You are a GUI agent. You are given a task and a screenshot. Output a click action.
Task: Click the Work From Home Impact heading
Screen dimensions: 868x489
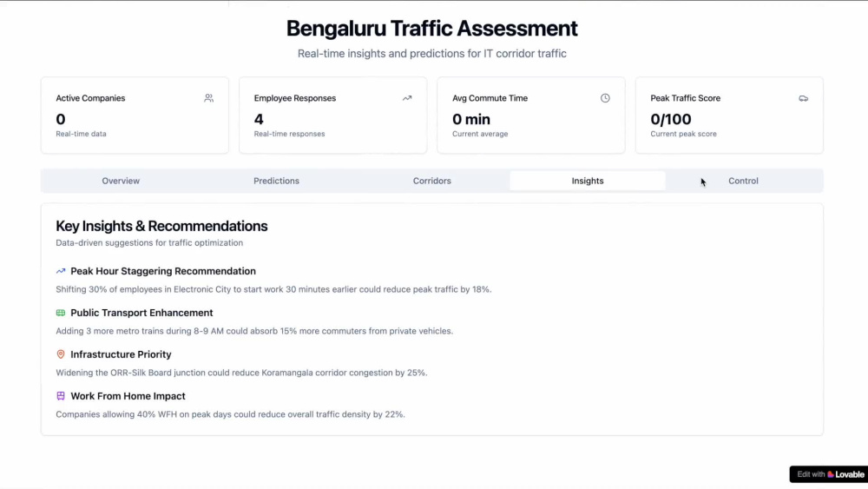coord(128,396)
